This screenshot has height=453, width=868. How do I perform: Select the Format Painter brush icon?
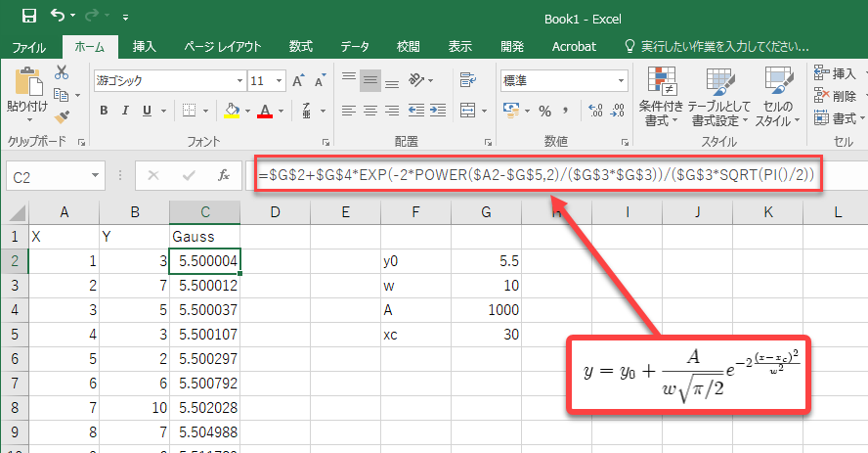point(62,115)
